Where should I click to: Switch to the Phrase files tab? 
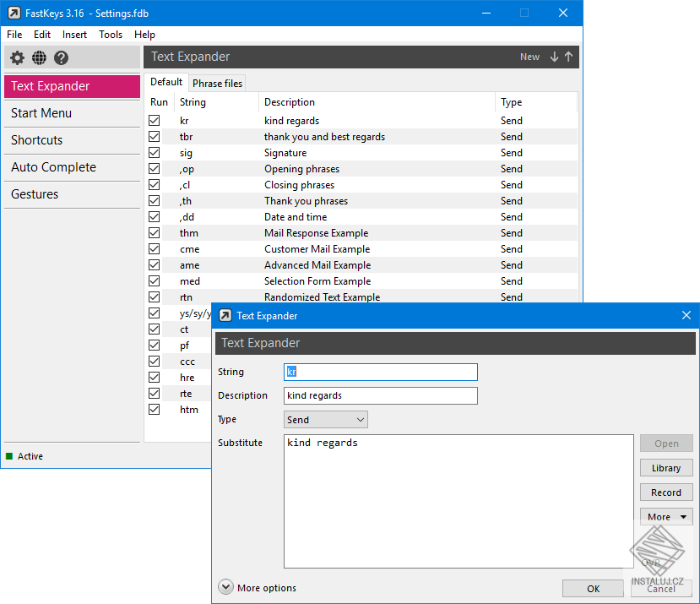click(217, 83)
